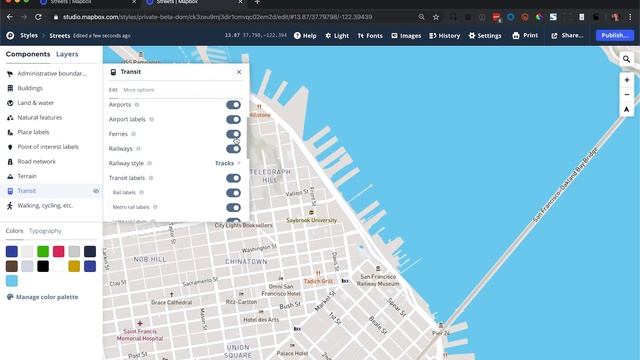Click the Saybrook University map label
The image size is (640, 360).
pos(311,220)
